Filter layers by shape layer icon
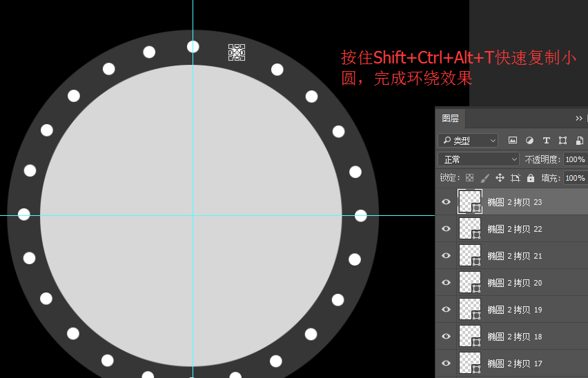The width and height of the screenshot is (588, 378). tap(562, 141)
